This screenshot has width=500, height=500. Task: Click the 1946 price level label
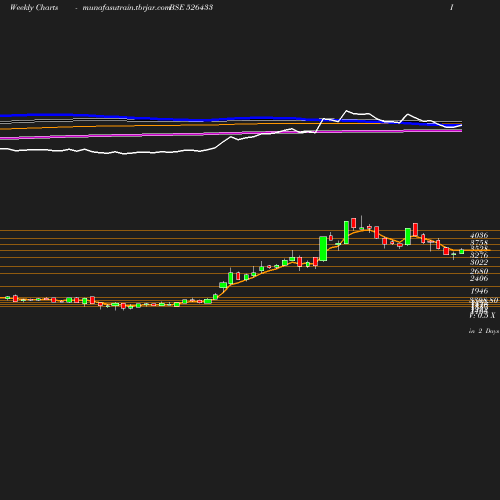click(x=479, y=291)
